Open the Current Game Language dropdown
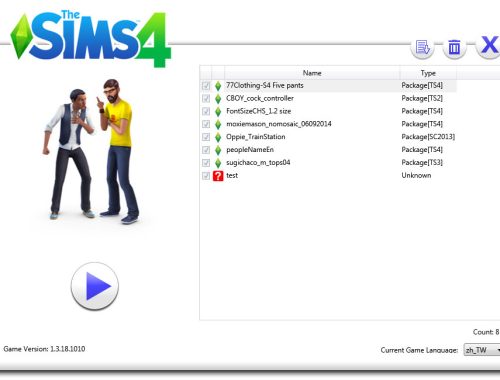500x380 pixels. click(x=482, y=350)
